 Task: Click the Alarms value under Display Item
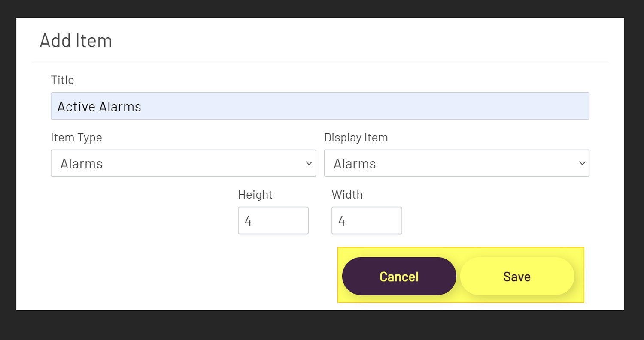click(x=355, y=163)
